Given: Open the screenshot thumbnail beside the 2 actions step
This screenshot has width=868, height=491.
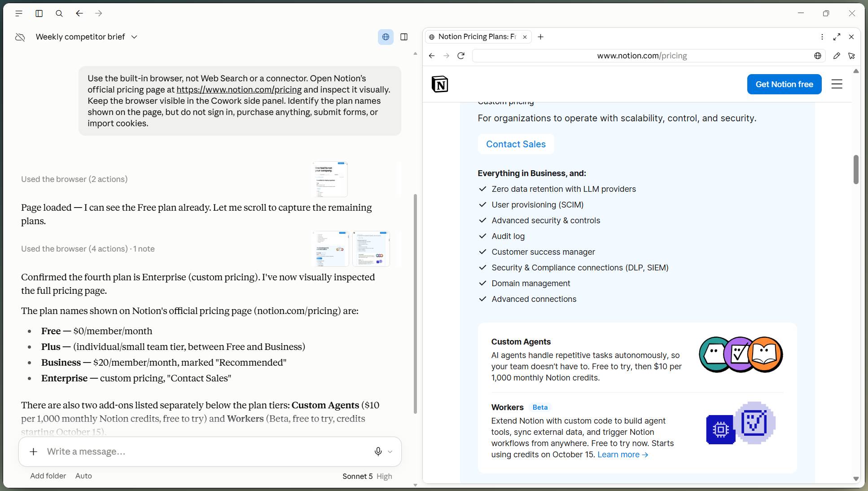Looking at the screenshot, I should coord(330,179).
